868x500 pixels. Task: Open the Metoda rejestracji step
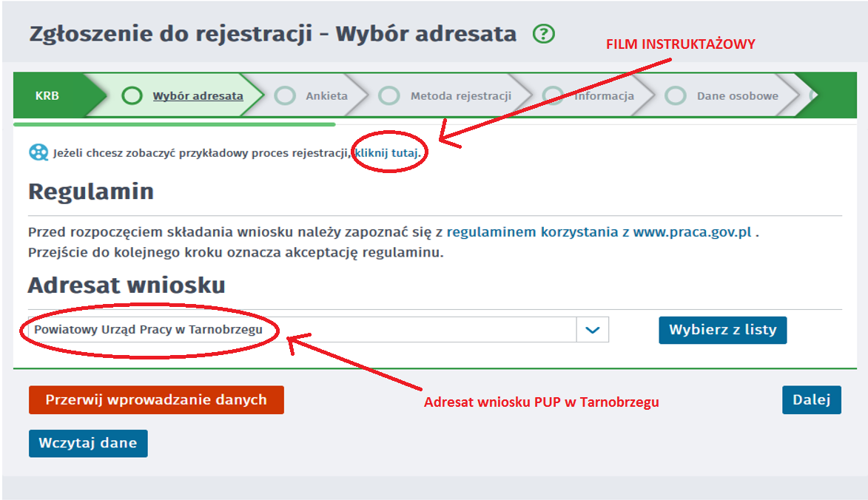click(460, 95)
